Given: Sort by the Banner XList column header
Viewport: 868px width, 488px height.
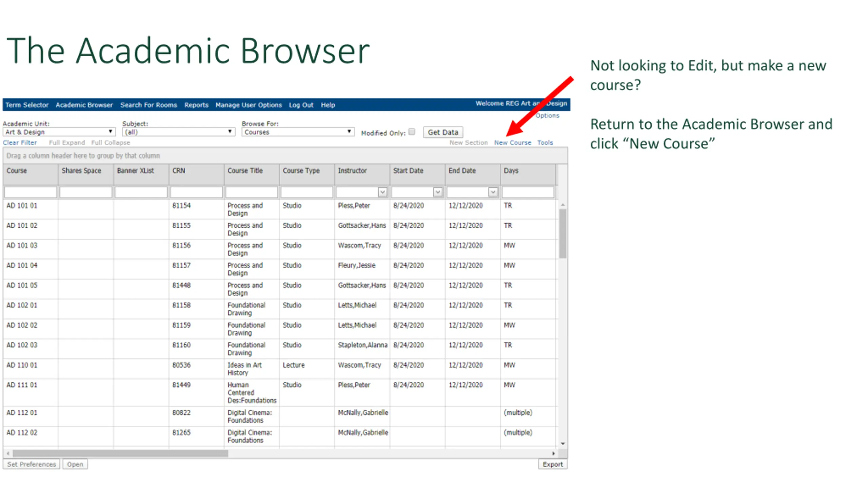Looking at the screenshot, I should [141, 174].
